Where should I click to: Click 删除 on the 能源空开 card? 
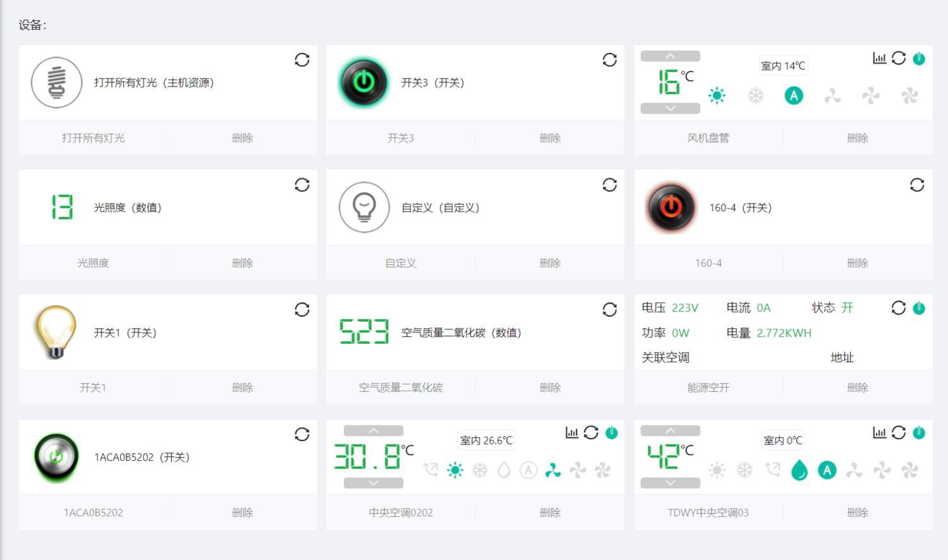click(857, 387)
